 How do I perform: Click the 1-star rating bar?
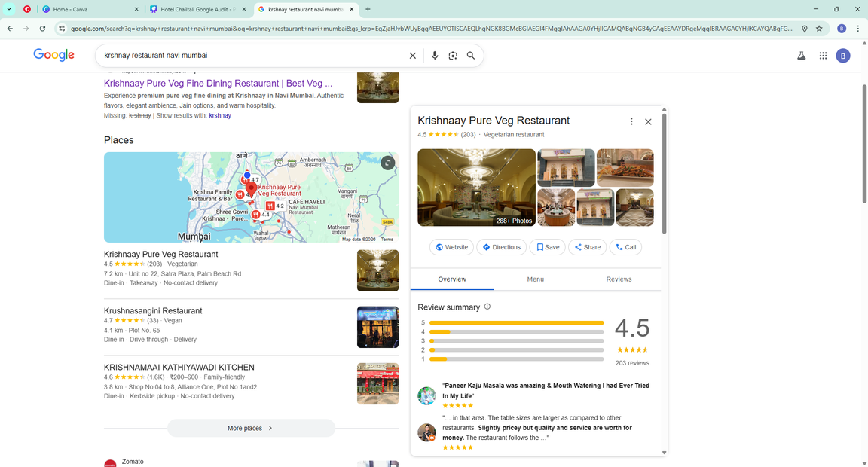point(516,359)
